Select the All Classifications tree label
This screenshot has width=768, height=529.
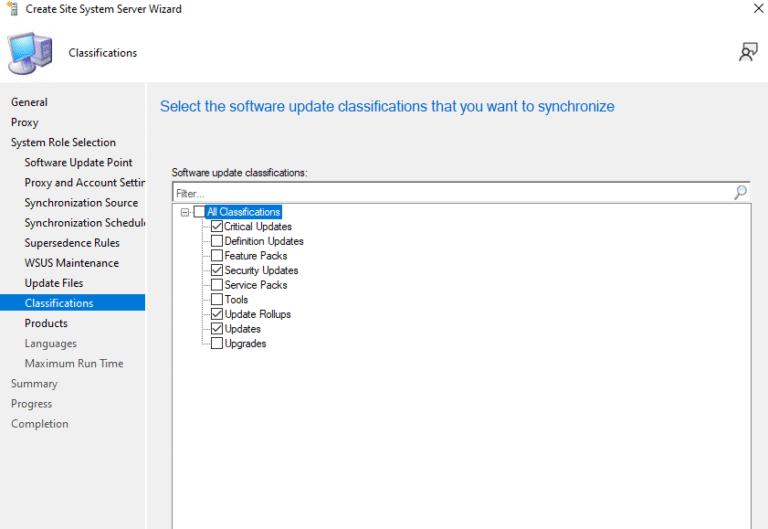click(243, 212)
